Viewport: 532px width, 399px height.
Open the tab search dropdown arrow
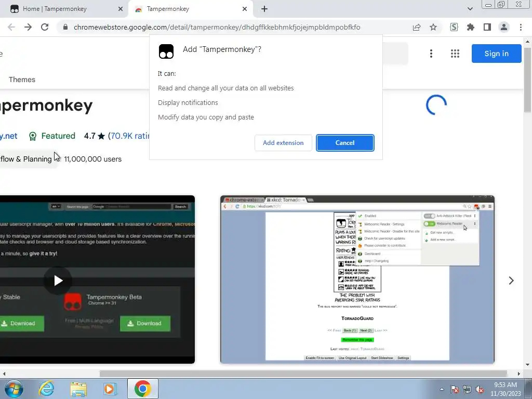(x=470, y=9)
